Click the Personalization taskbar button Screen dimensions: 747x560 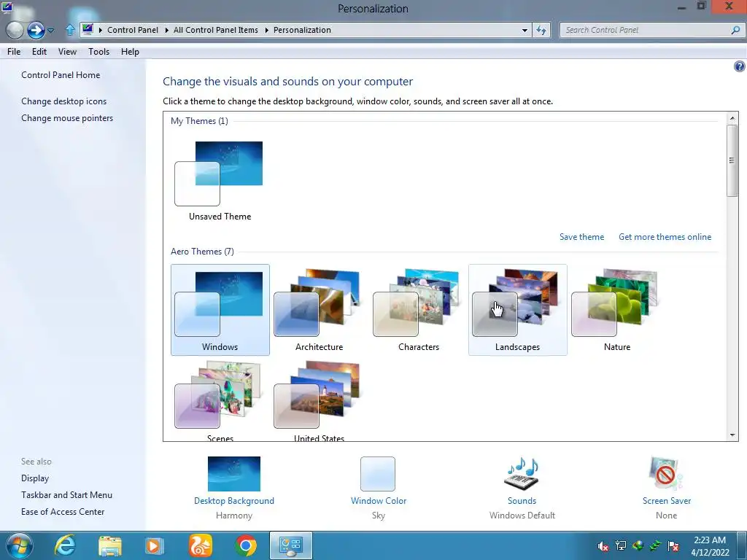pos(291,545)
